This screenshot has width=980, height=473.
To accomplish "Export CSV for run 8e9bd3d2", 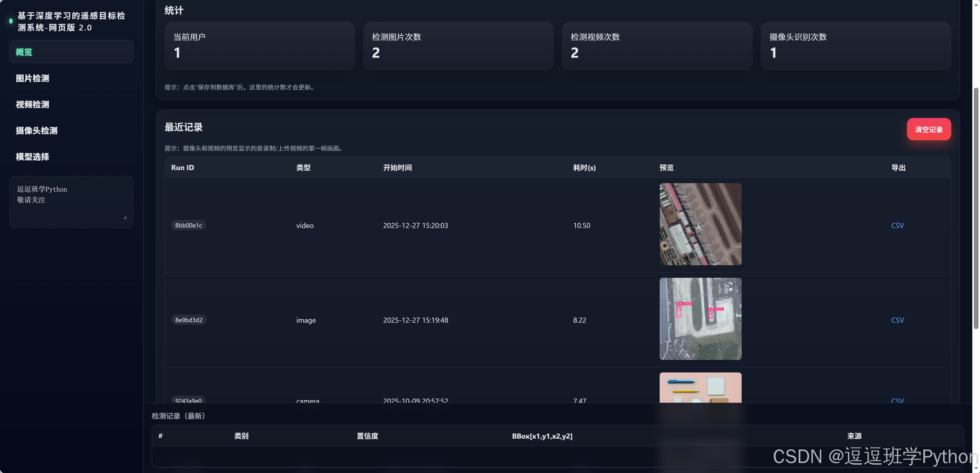I will coord(897,320).
